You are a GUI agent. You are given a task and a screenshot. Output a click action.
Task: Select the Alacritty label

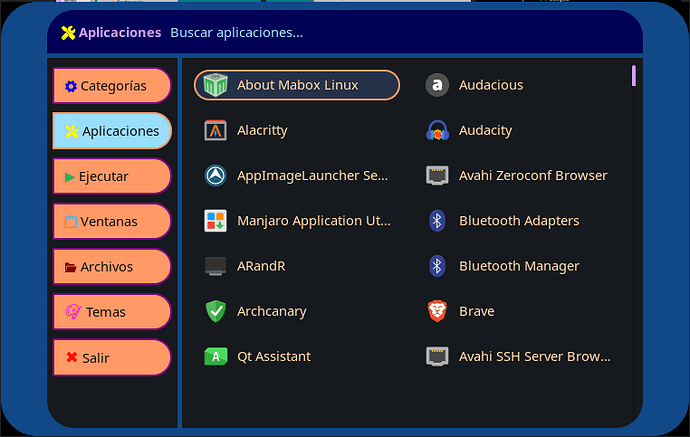[x=262, y=130]
